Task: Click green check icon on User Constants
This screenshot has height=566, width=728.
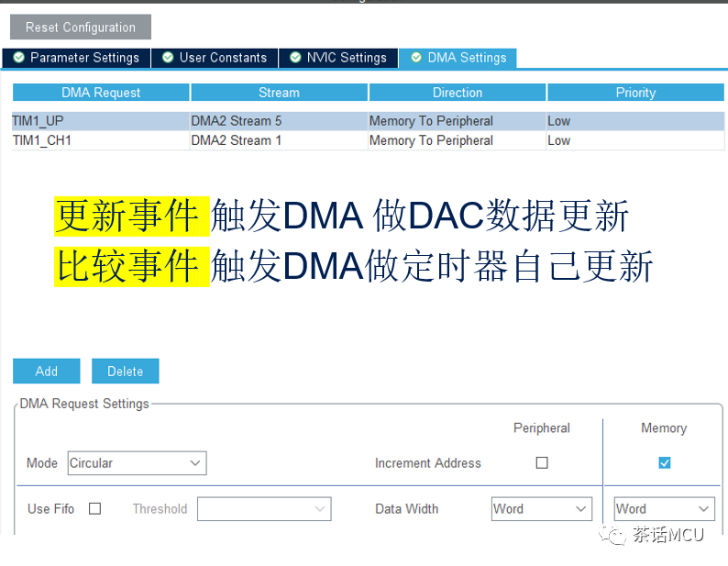Action: pyautogui.click(x=168, y=57)
